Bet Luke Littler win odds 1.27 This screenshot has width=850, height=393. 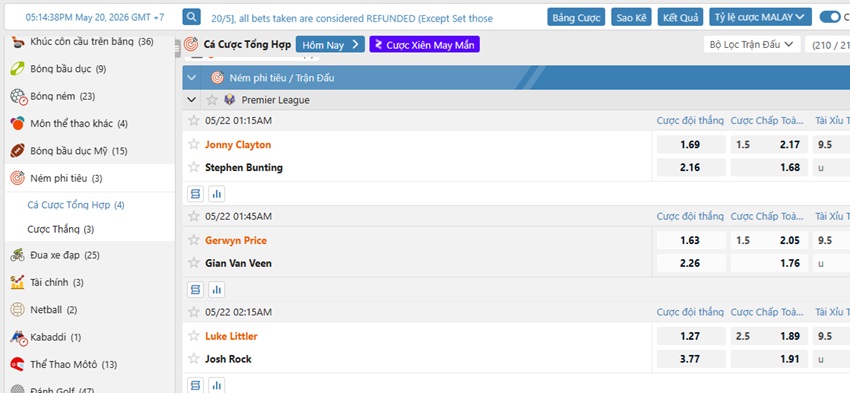point(691,336)
